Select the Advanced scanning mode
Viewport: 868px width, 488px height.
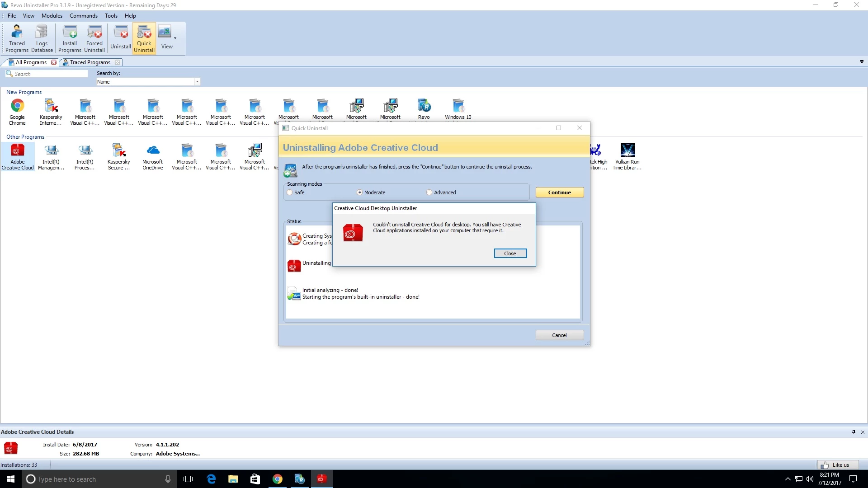point(429,192)
